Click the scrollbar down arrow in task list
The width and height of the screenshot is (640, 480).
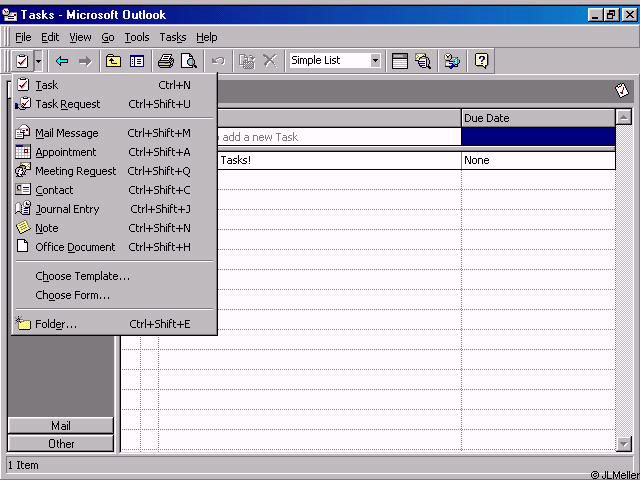click(624, 444)
